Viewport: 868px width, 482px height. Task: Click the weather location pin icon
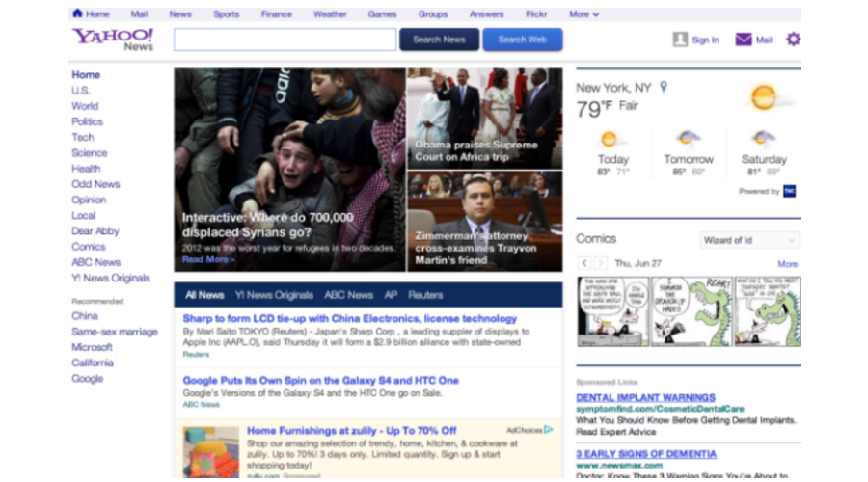coord(663,87)
